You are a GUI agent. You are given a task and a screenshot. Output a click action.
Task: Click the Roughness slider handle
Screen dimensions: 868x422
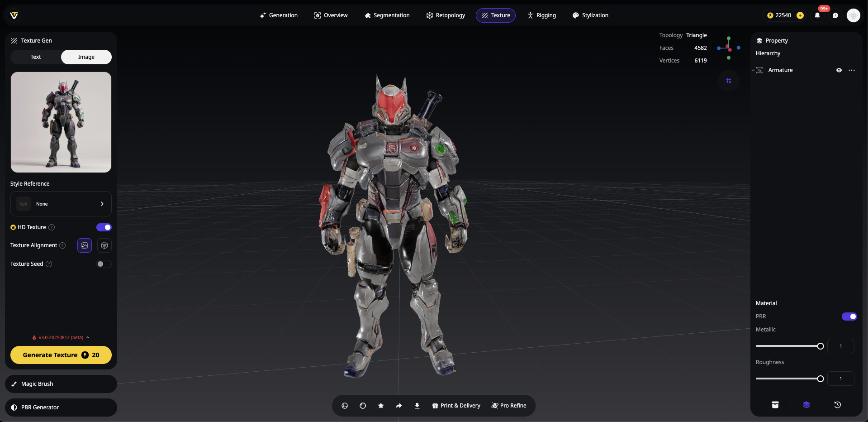pos(821,379)
